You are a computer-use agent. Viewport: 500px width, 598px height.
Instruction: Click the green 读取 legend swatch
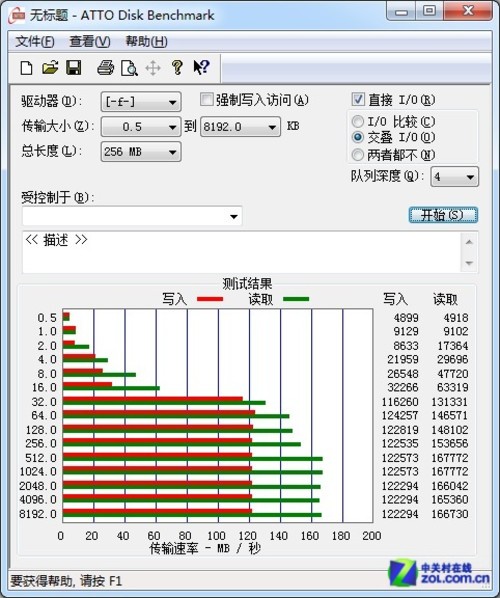tap(296, 299)
